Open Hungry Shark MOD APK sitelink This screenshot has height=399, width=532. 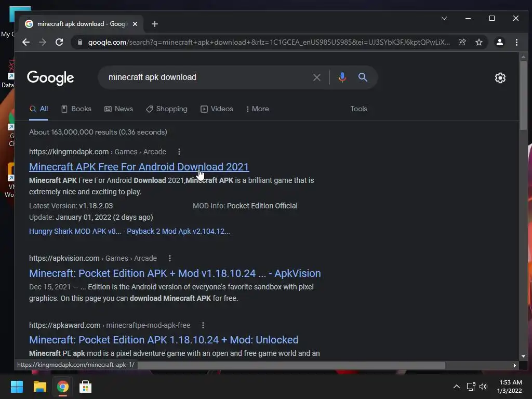coord(75,231)
